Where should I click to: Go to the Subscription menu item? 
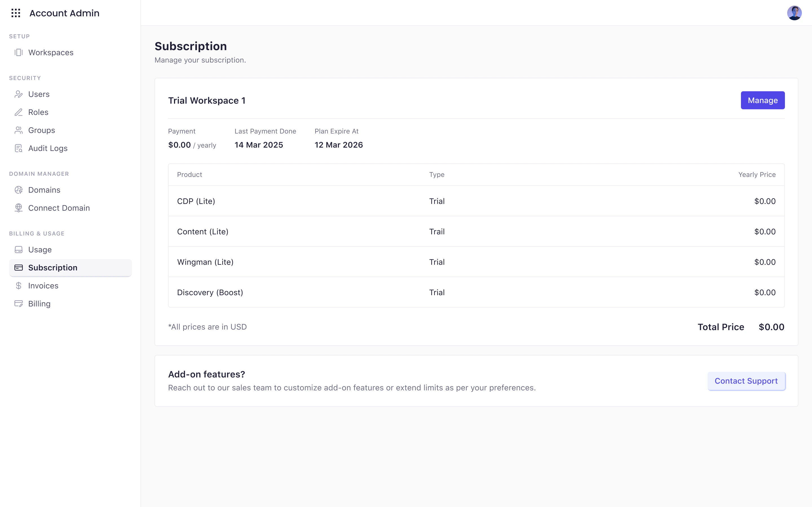53,268
